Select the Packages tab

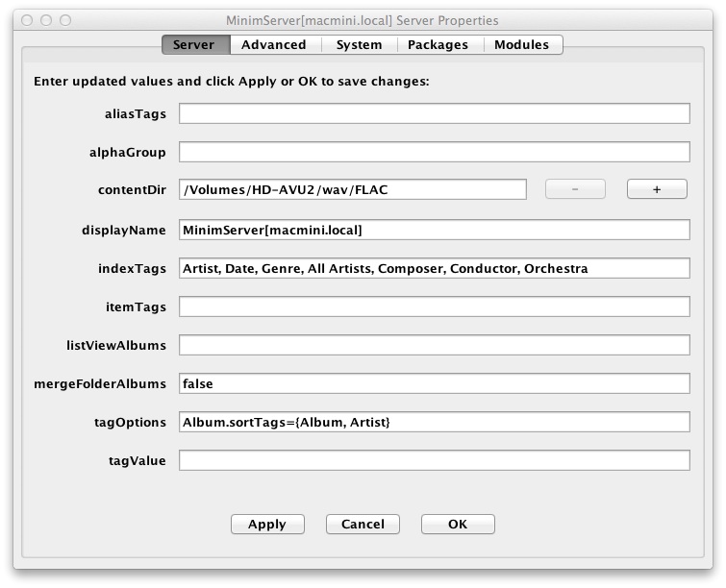pos(438,45)
